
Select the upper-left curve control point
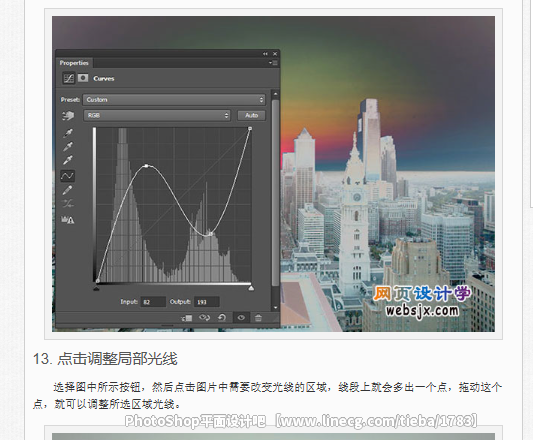pos(147,166)
